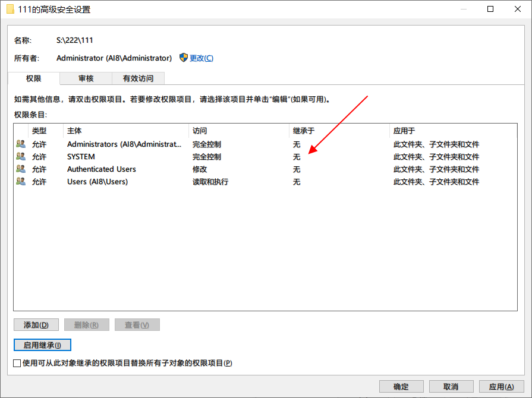Click the 启用继承(I) button

point(42,345)
